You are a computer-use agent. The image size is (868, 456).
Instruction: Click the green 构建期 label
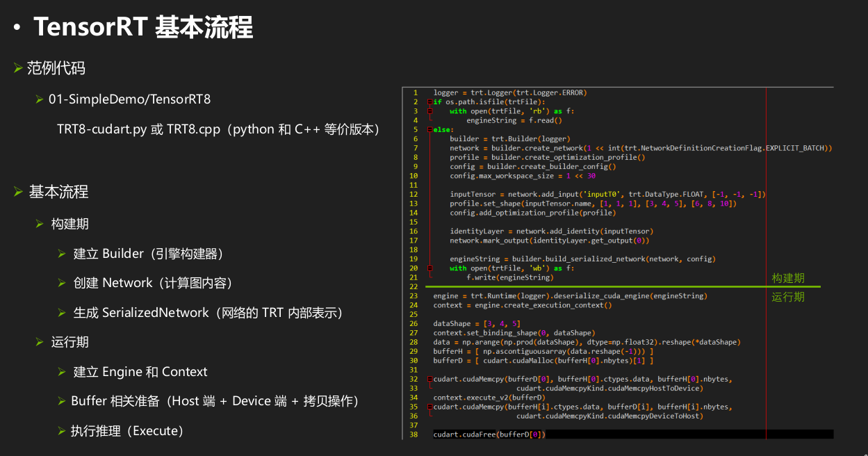[788, 278]
